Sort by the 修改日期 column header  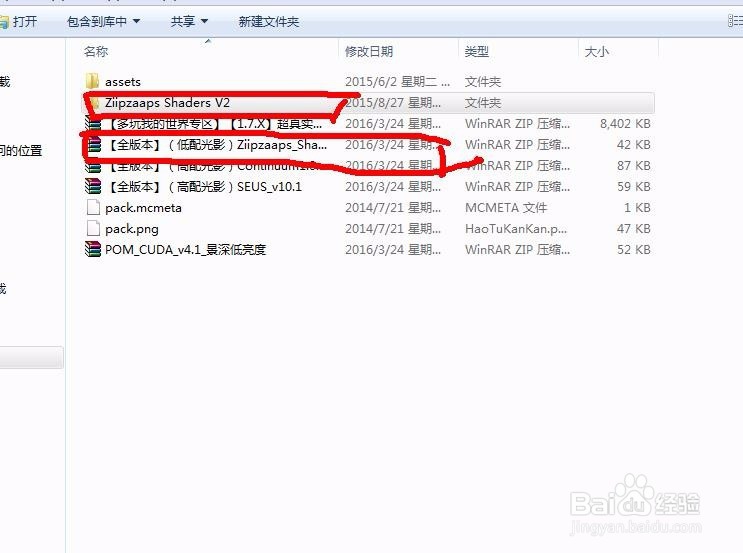[369, 51]
